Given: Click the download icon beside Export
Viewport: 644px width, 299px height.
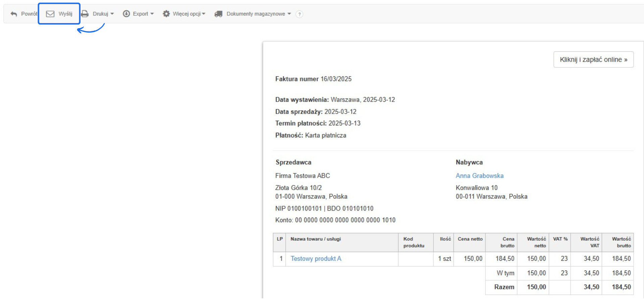Looking at the screenshot, I should [126, 14].
